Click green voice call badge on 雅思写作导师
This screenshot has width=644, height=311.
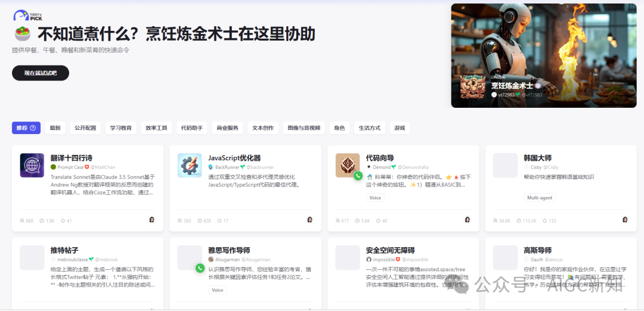(x=200, y=268)
